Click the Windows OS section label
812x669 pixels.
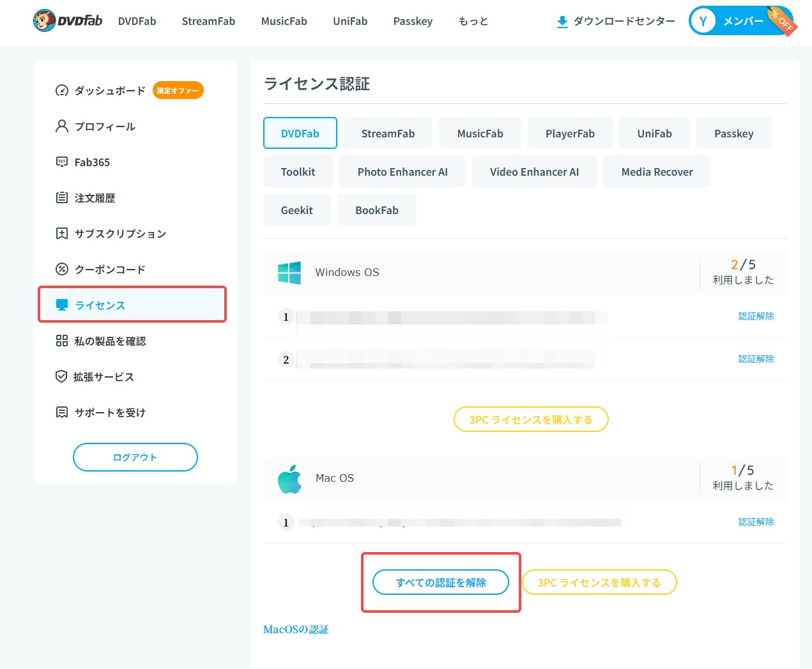(x=347, y=272)
